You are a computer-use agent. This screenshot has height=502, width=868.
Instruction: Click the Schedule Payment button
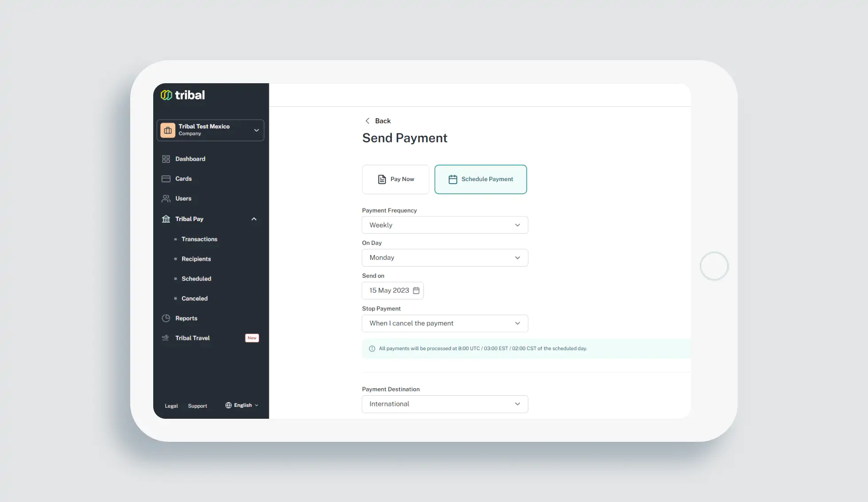pos(480,179)
